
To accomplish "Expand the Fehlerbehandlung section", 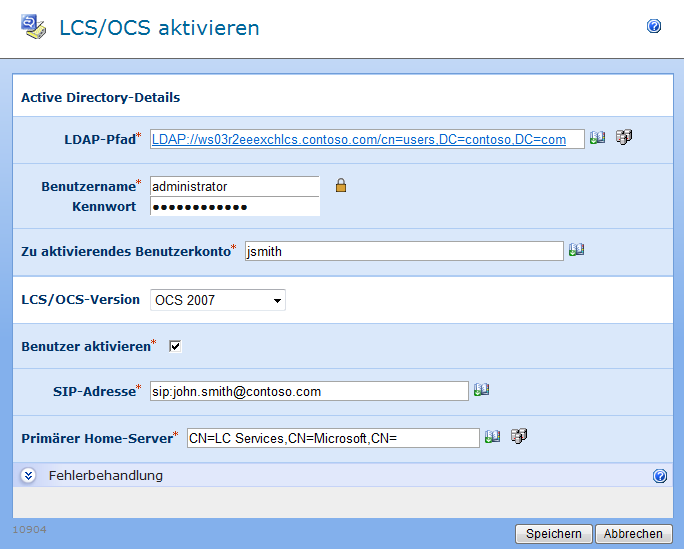I will [x=29, y=476].
